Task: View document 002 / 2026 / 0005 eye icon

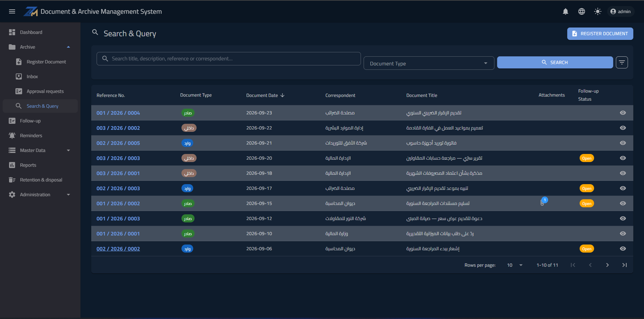Action: 623,143
